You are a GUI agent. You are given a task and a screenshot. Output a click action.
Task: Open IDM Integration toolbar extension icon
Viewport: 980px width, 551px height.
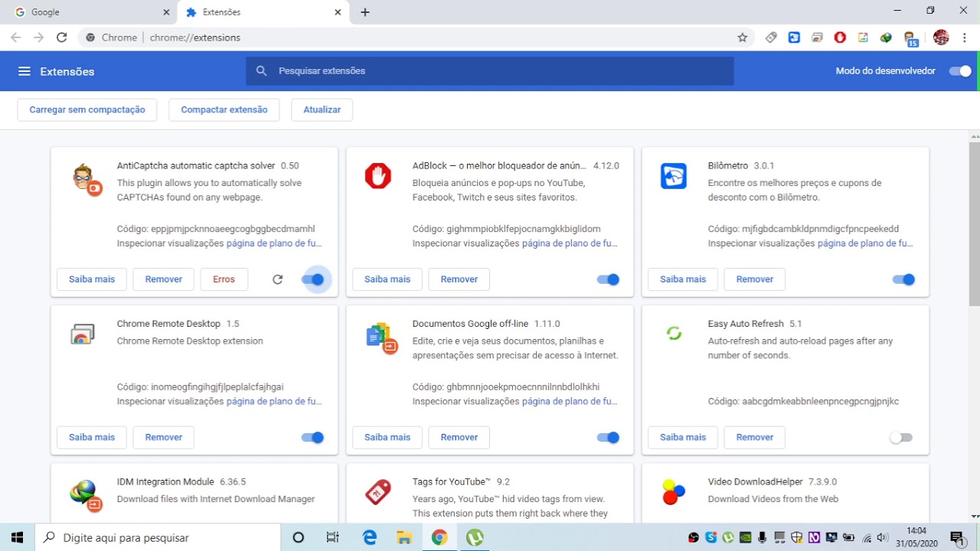(886, 37)
